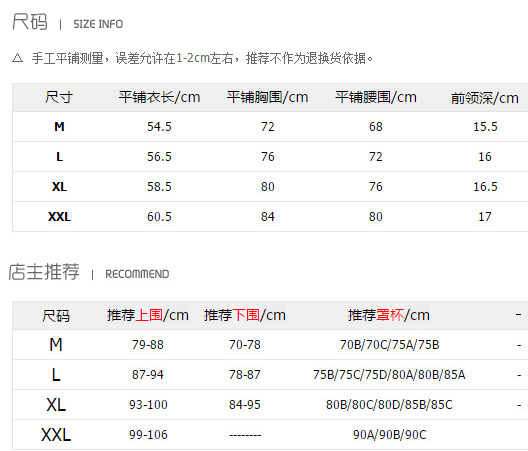528x451 pixels.
Task: Click the XL size label in size table
Action: (59, 187)
